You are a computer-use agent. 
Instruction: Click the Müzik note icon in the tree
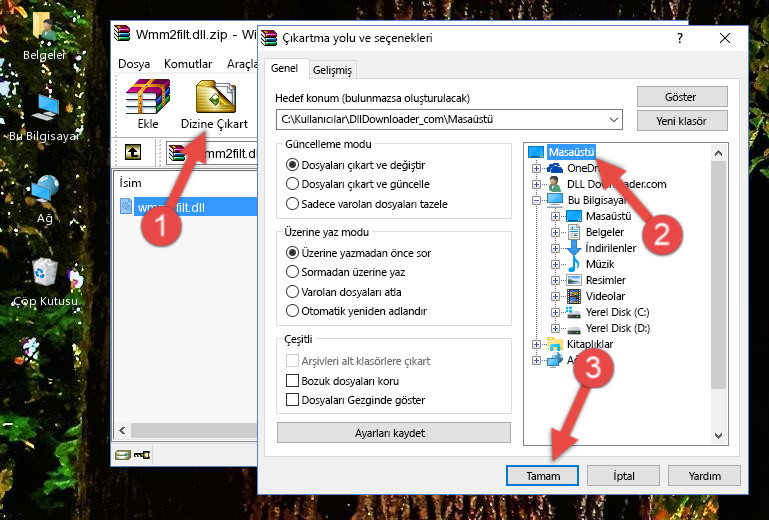pyautogui.click(x=573, y=264)
